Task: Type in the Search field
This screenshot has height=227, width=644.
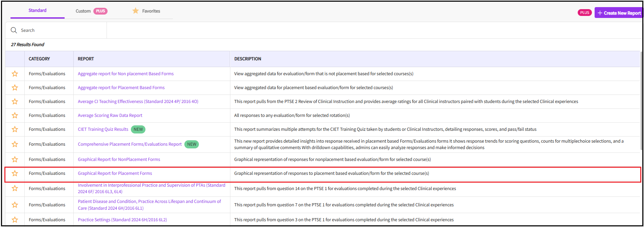Action: (x=61, y=30)
